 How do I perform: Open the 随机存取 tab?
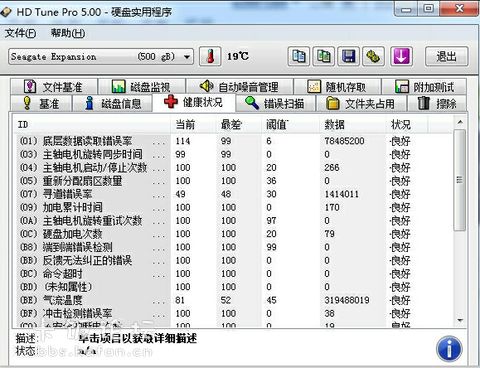337,87
